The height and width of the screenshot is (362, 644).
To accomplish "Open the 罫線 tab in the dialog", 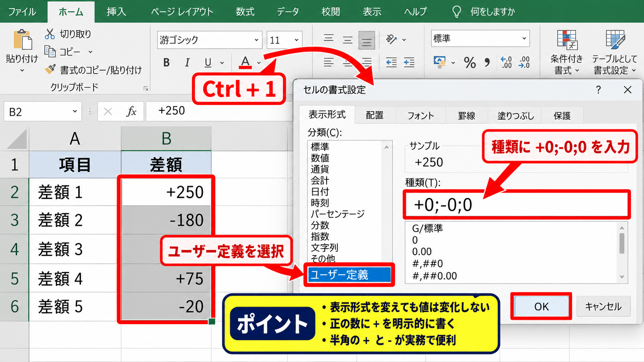I will [466, 115].
